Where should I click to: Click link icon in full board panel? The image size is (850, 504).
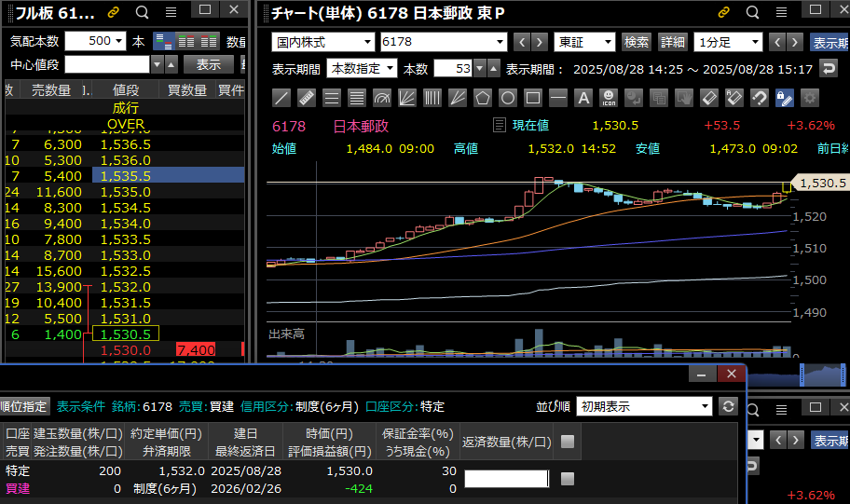(x=114, y=12)
